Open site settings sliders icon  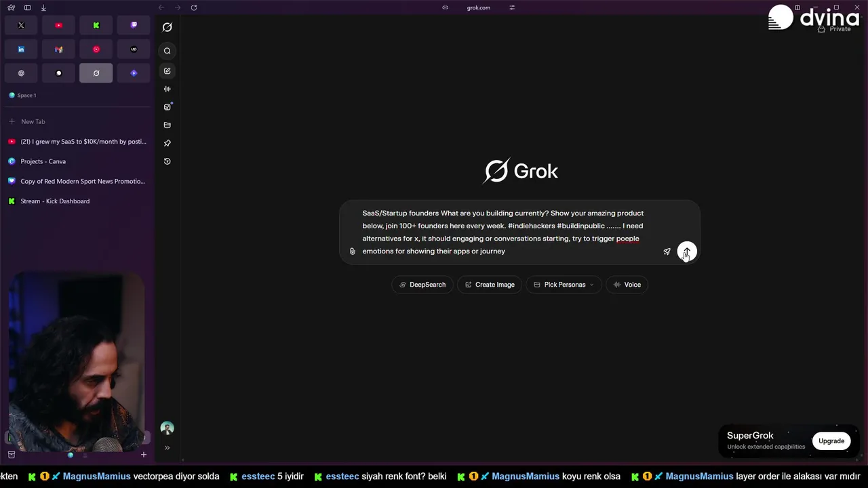coord(512,7)
